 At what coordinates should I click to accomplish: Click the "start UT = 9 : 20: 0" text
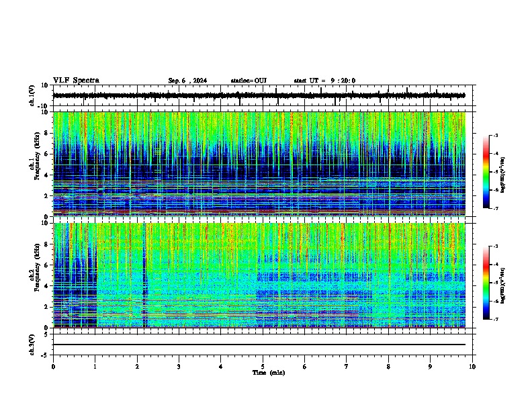[x=324, y=81]
